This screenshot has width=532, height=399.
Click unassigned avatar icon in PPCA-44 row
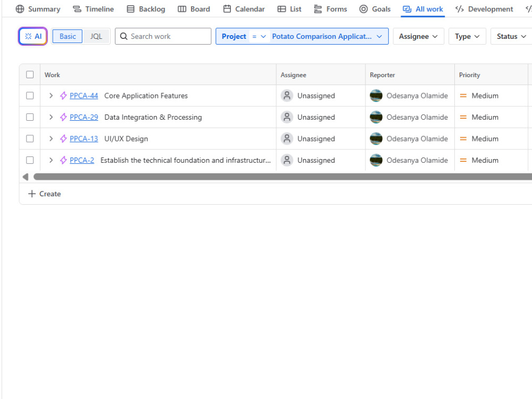coord(287,96)
